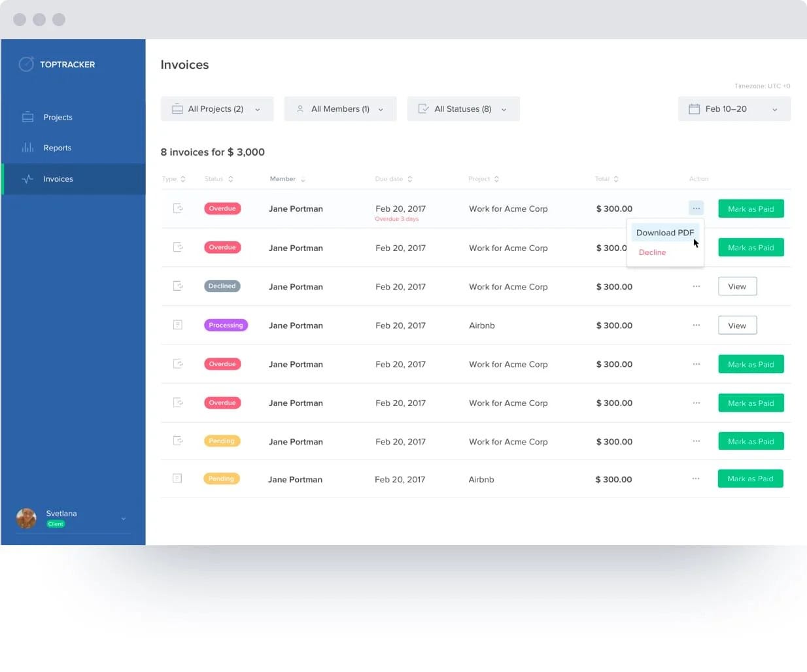Viewport: 807px width, 672px height.
Task: Select the Invoices waveform icon
Action: click(x=29, y=178)
